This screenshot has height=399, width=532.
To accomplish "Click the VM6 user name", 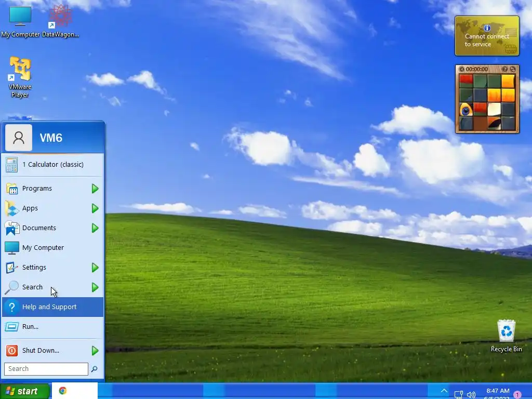I will 51,138.
